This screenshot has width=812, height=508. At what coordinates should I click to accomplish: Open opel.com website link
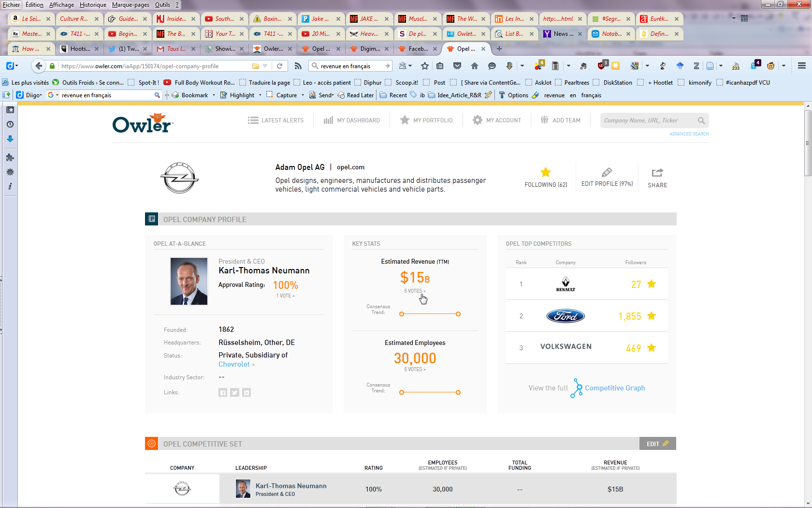click(350, 167)
